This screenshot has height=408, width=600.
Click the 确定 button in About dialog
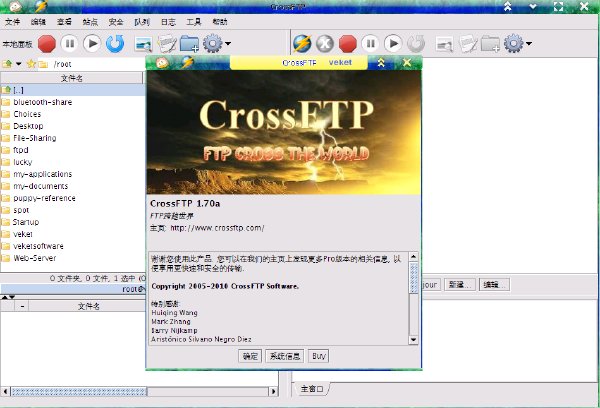250,356
